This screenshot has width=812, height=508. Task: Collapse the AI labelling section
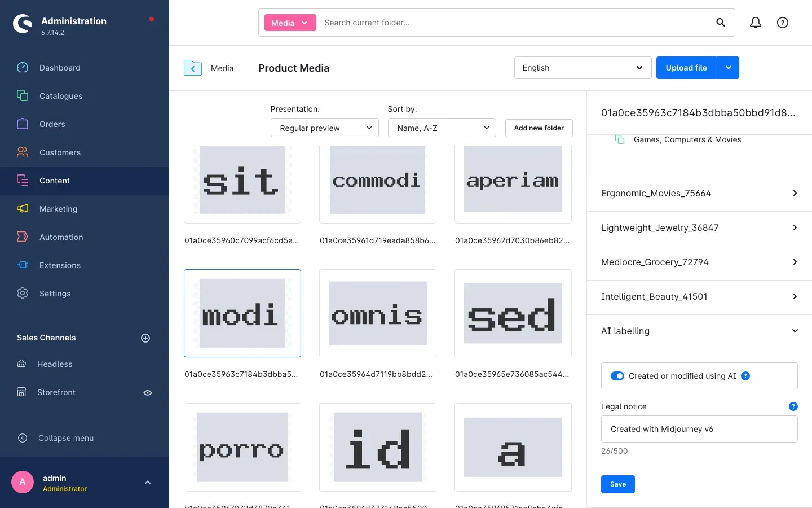coord(699,331)
